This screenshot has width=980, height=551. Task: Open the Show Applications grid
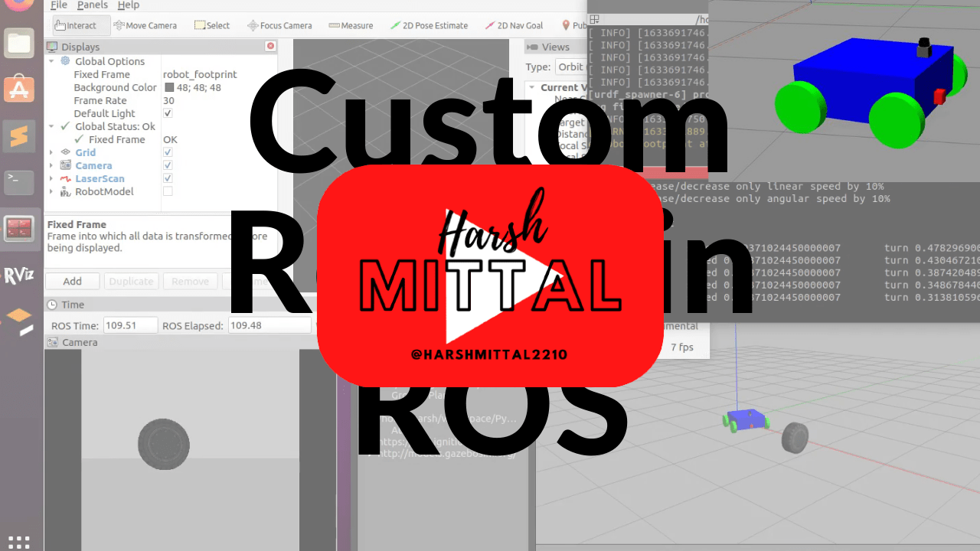coord(19,542)
